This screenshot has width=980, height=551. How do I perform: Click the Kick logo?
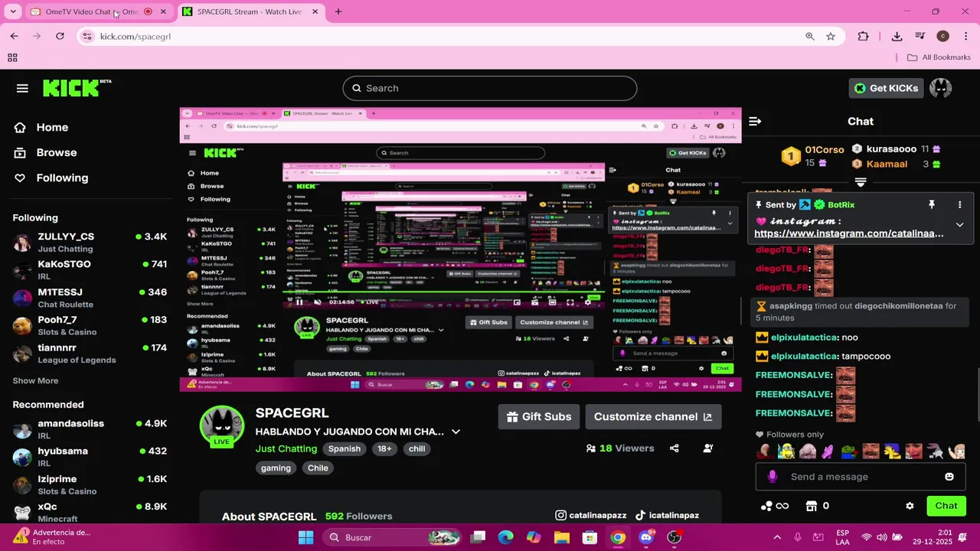pyautogui.click(x=77, y=88)
